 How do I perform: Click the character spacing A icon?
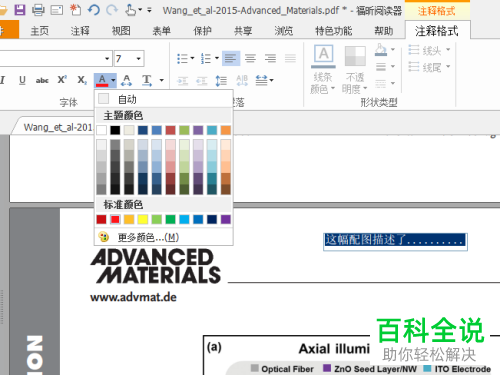[x=126, y=80]
